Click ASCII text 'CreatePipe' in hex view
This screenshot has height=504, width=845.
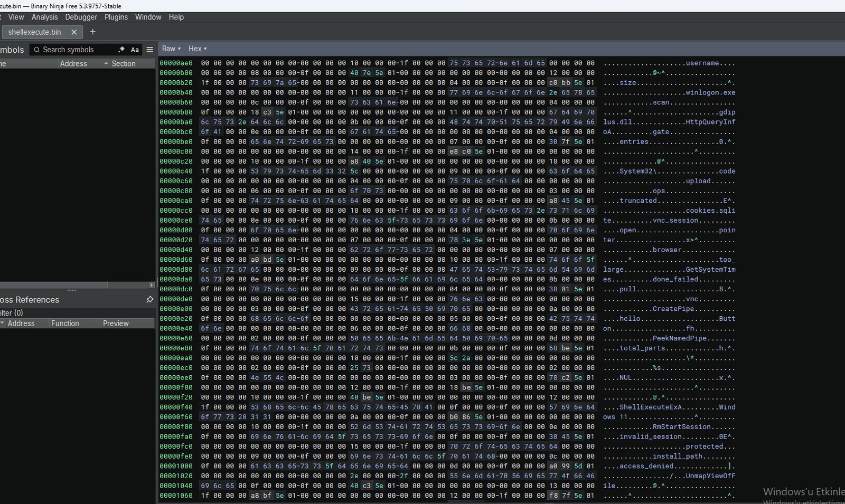pos(673,309)
